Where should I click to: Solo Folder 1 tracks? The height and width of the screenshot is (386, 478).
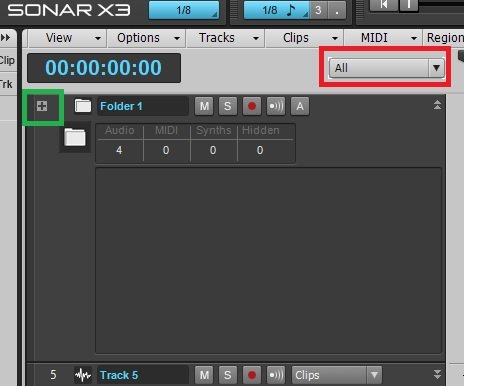(228, 106)
